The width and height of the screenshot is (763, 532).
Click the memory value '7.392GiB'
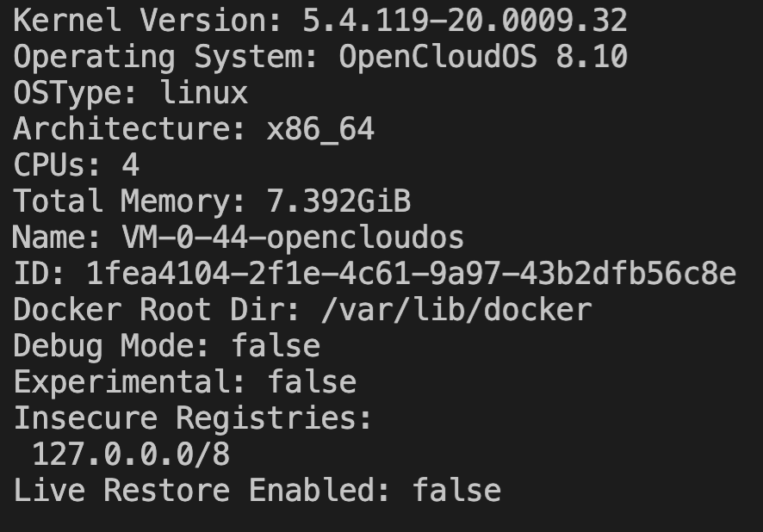[x=338, y=201]
